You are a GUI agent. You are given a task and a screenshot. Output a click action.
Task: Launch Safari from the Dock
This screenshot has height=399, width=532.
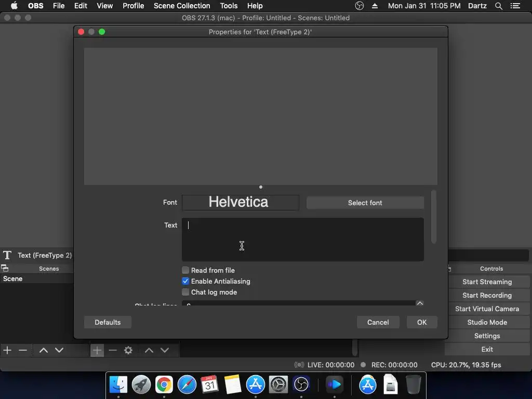point(187,384)
